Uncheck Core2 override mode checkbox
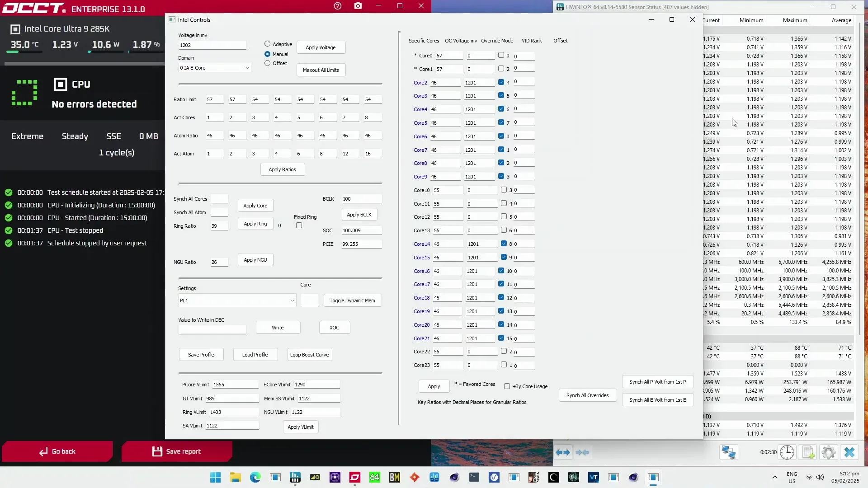This screenshot has width=868, height=488. [x=501, y=82]
